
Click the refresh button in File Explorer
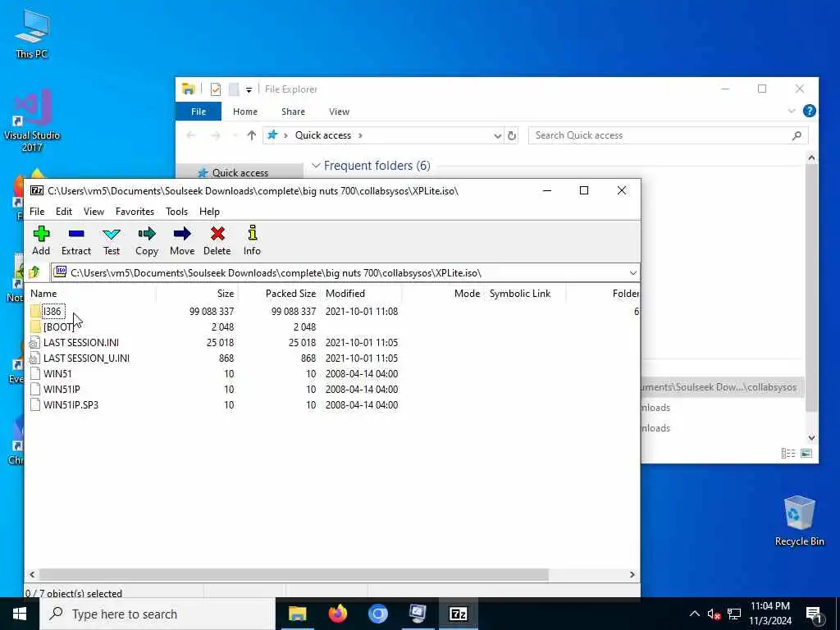(512, 135)
